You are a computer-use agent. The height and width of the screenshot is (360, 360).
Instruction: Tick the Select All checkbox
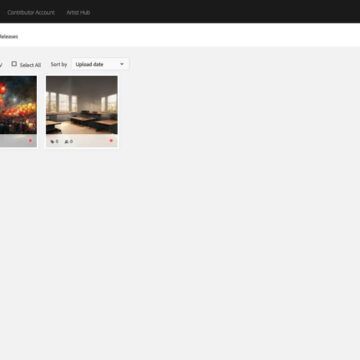click(x=14, y=64)
